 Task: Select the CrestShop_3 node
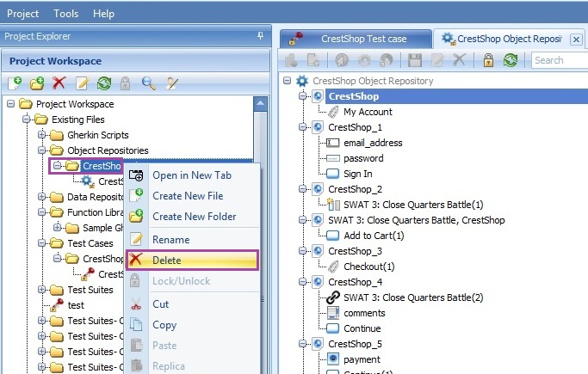355,251
